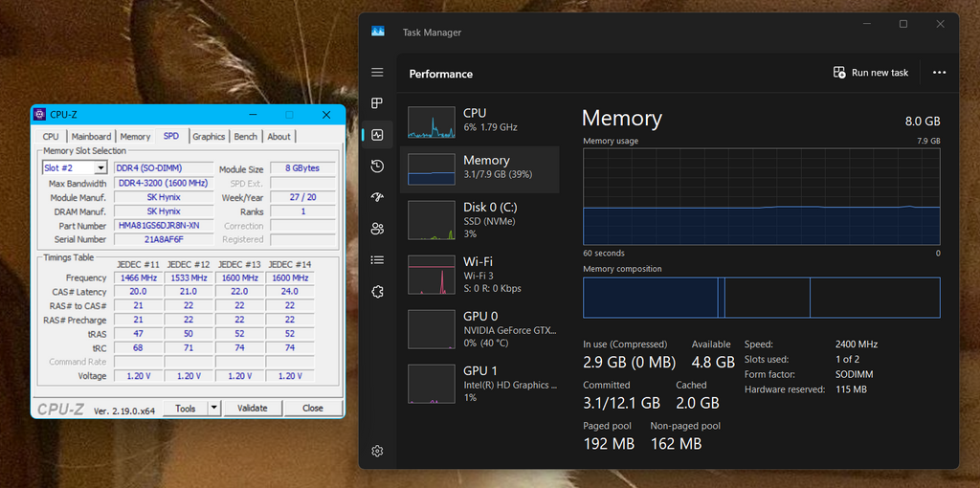This screenshot has width=980, height=488.
Task: Open Users icon in Task Manager sidebar
Action: tap(377, 229)
